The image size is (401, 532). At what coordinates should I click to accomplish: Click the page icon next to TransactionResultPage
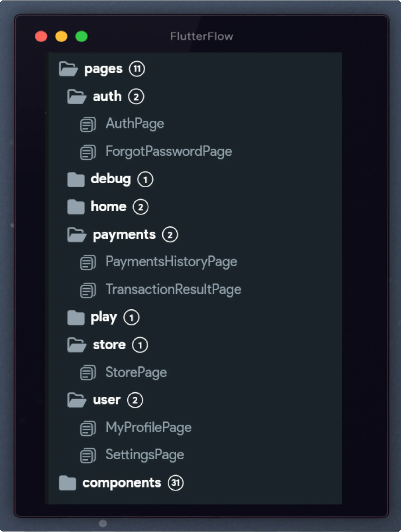coord(88,290)
